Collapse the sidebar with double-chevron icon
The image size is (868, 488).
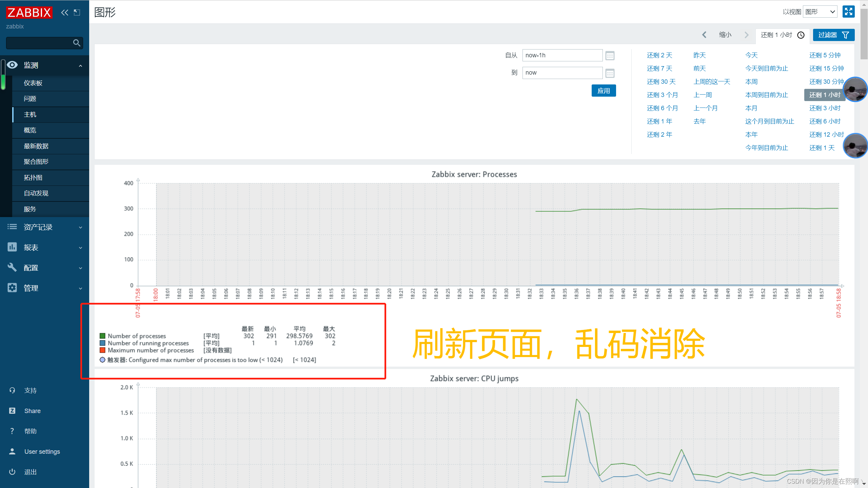(x=64, y=13)
